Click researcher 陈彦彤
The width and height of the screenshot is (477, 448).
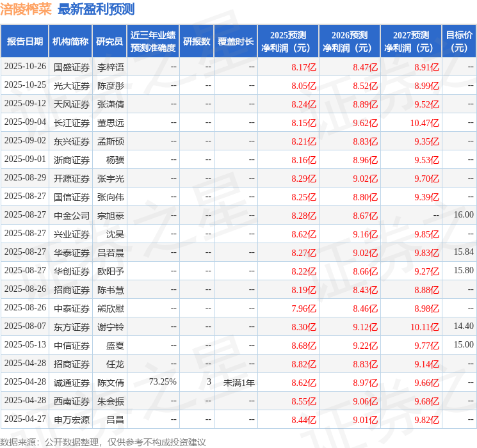(x=111, y=86)
